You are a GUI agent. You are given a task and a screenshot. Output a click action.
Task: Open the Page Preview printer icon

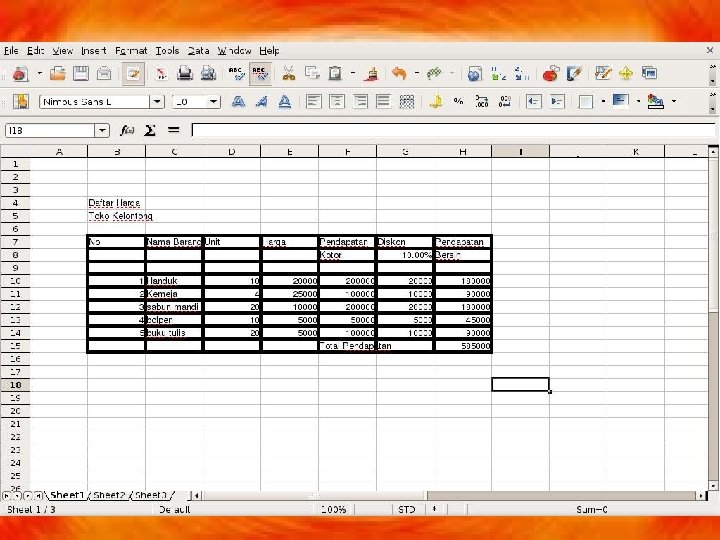[x=208, y=73]
